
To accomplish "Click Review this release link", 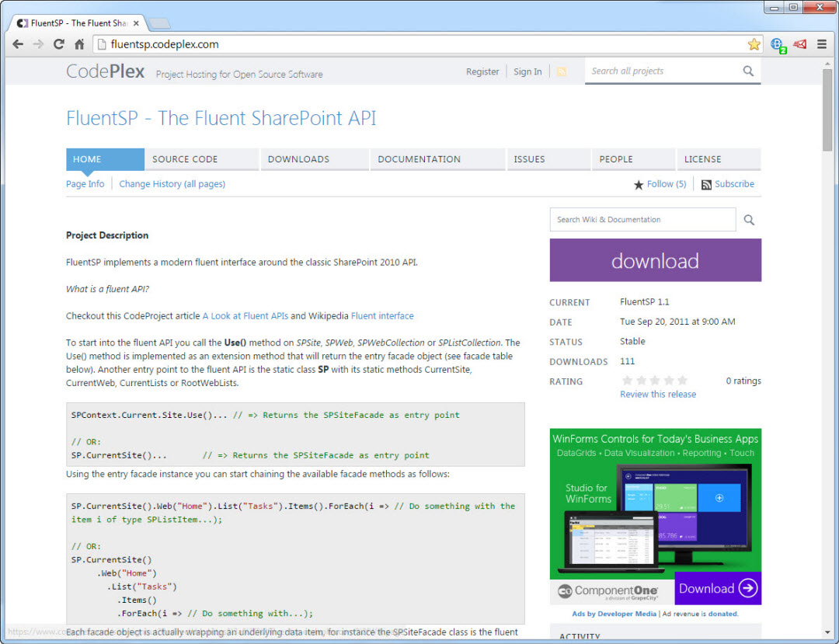I will point(658,394).
